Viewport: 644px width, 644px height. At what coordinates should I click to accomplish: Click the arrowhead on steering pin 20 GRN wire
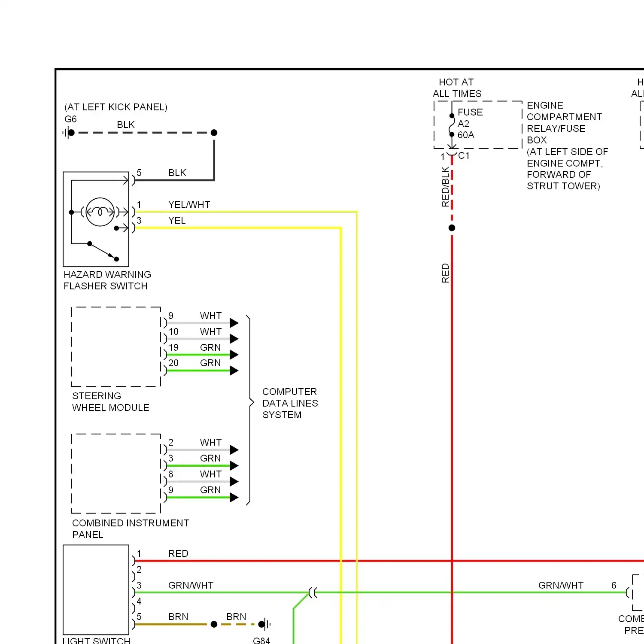234,371
